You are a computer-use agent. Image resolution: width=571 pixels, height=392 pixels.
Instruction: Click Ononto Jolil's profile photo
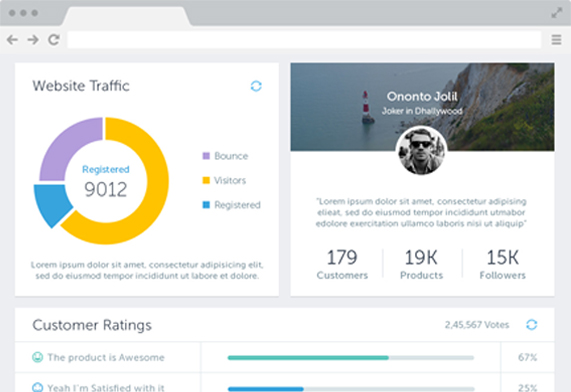pyautogui.click(x=421, y=150)
